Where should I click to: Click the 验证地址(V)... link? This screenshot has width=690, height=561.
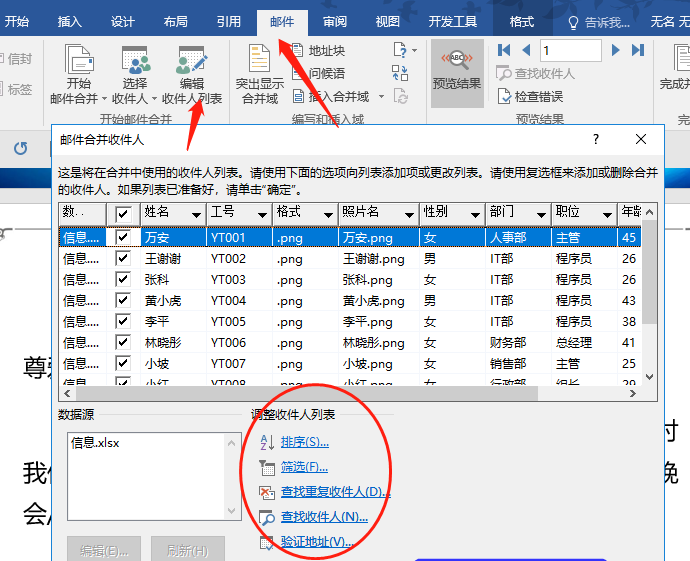[x=317, y=541]
